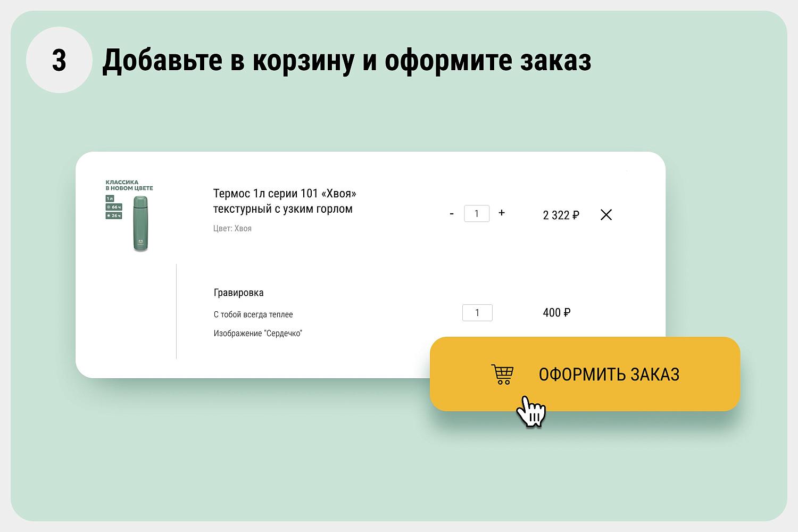Click the Добавьте в корзину heading

[x=346, y=60]
